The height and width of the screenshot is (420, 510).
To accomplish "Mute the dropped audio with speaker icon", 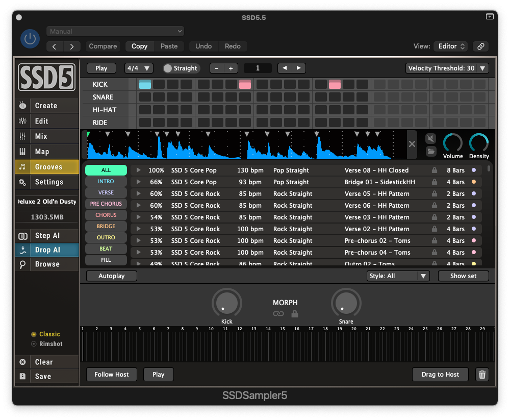I will point(430,139).
